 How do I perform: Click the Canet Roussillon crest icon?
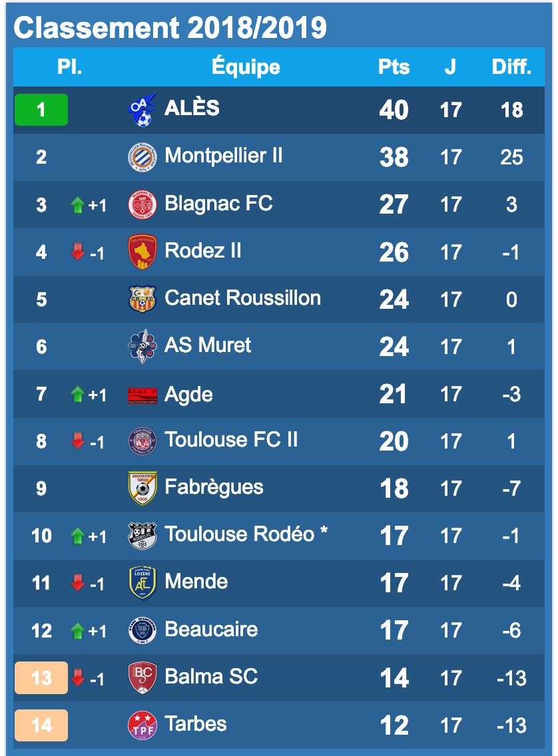(142, 299)
